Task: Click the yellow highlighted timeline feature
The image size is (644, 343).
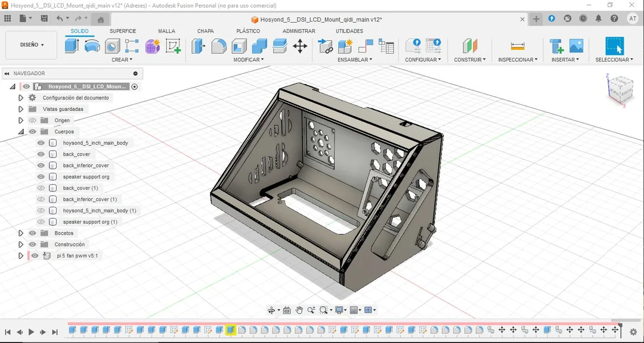Action: pos(231,330)
